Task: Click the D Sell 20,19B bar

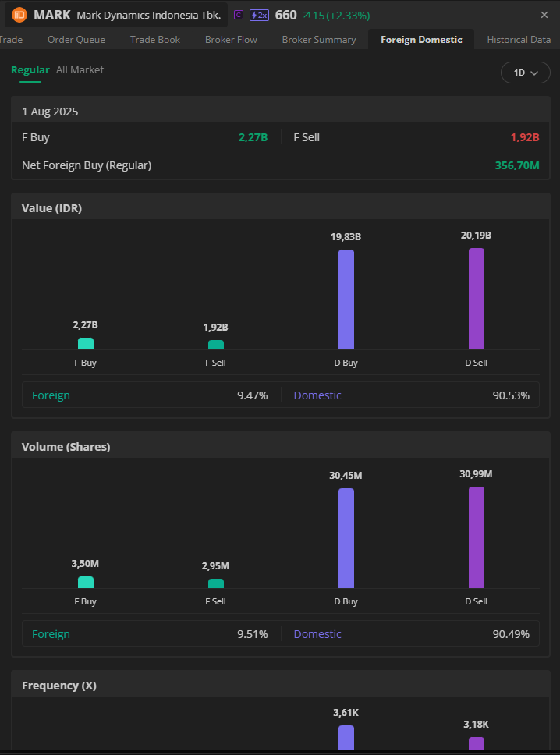Action: point(477,299)
